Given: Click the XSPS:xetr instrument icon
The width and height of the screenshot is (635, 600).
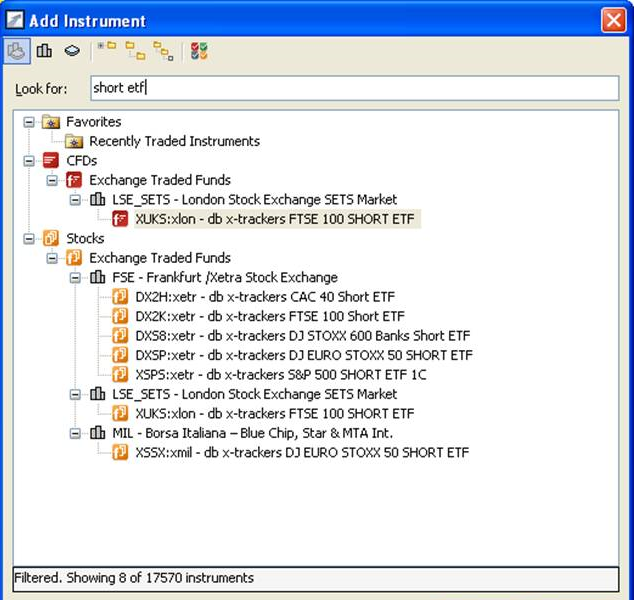Looking at the screenshot, I should click(120, 374).
